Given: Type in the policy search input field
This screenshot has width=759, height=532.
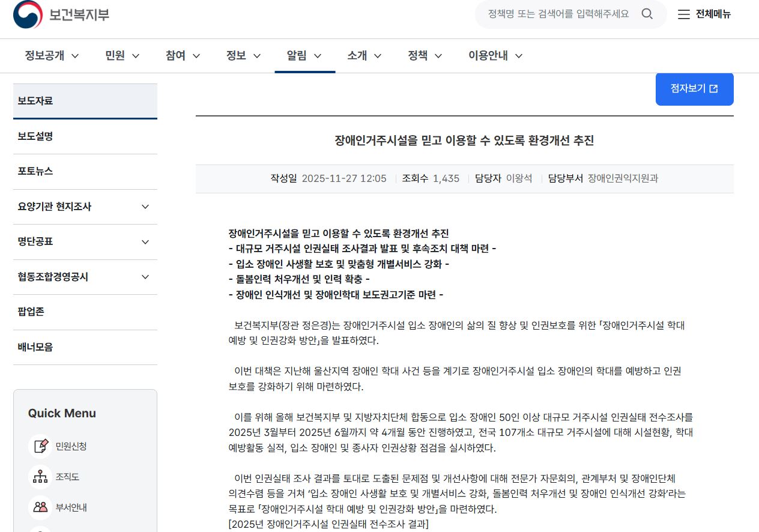Looking at the screenshot, I should pyautogui.click(x=558, y=14).
